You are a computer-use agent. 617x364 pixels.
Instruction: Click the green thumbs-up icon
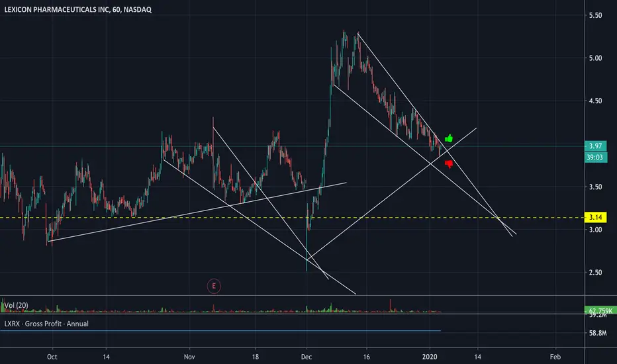click(x=449, y=138)
